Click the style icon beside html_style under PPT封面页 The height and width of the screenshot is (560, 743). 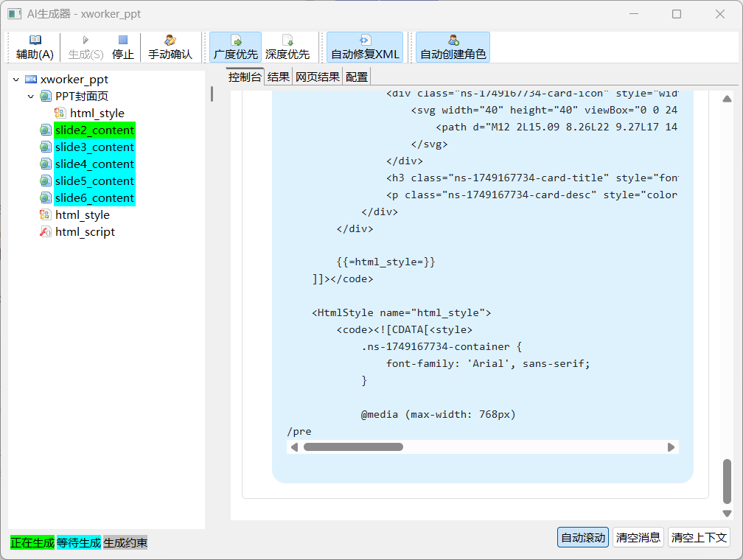coord(60,113)
